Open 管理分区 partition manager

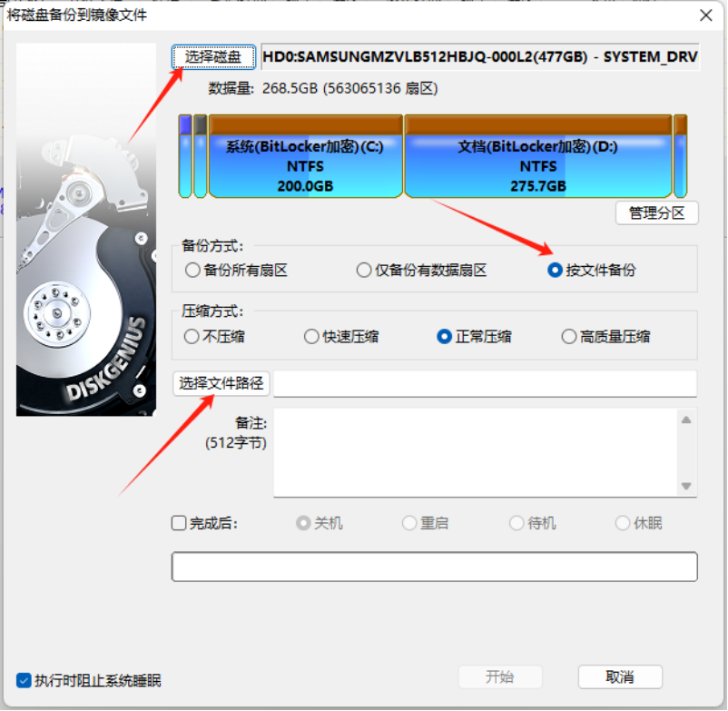[656, 213]
